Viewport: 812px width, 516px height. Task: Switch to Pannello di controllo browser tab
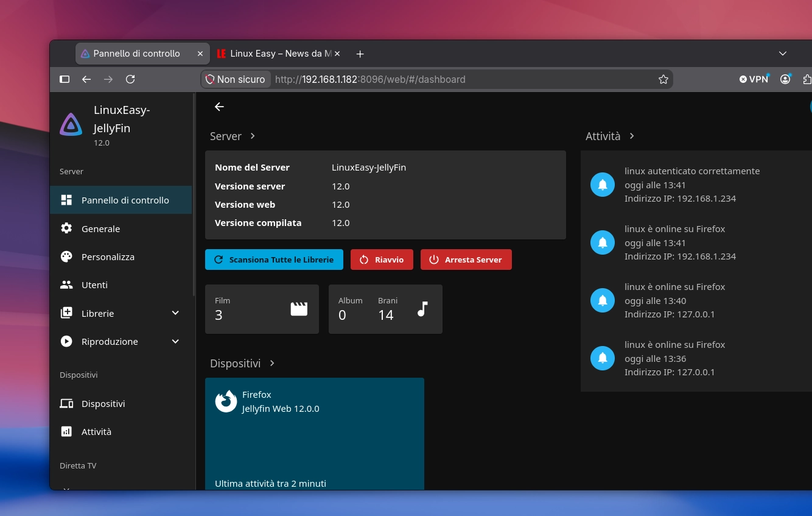pyautogui.click(x=143, y=54)
